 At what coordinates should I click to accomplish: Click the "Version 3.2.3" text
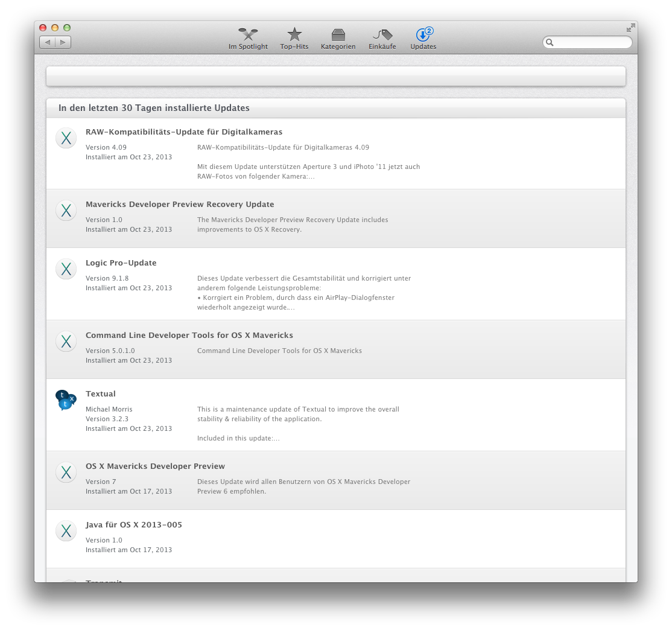[x=107, y=419]
